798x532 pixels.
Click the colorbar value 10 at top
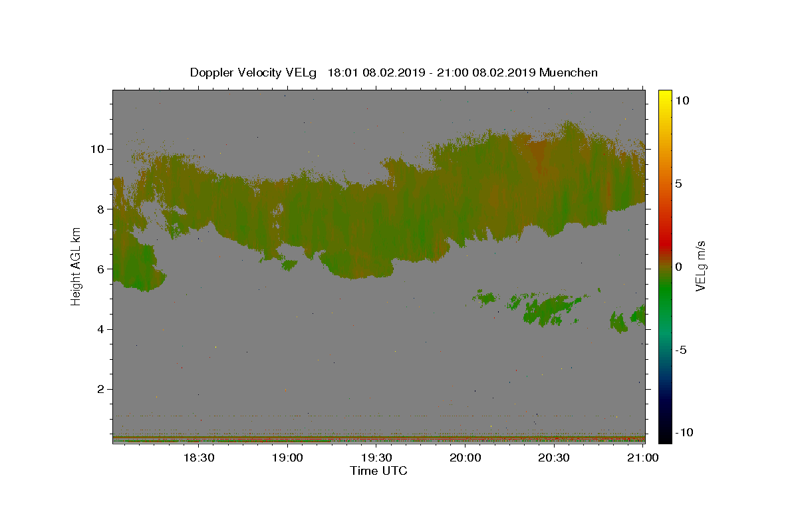coord(682,100)
